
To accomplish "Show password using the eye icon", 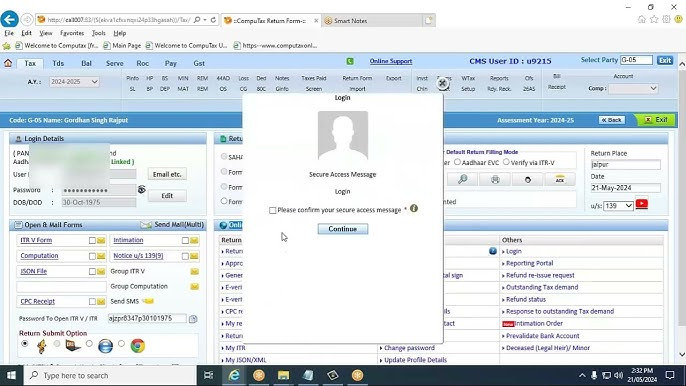I will (142, 189).
